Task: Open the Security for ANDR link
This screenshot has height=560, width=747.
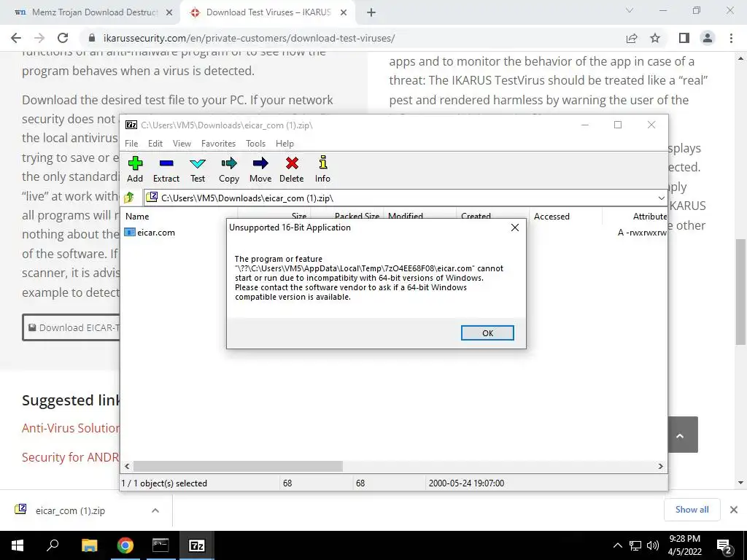Action: 71,457
